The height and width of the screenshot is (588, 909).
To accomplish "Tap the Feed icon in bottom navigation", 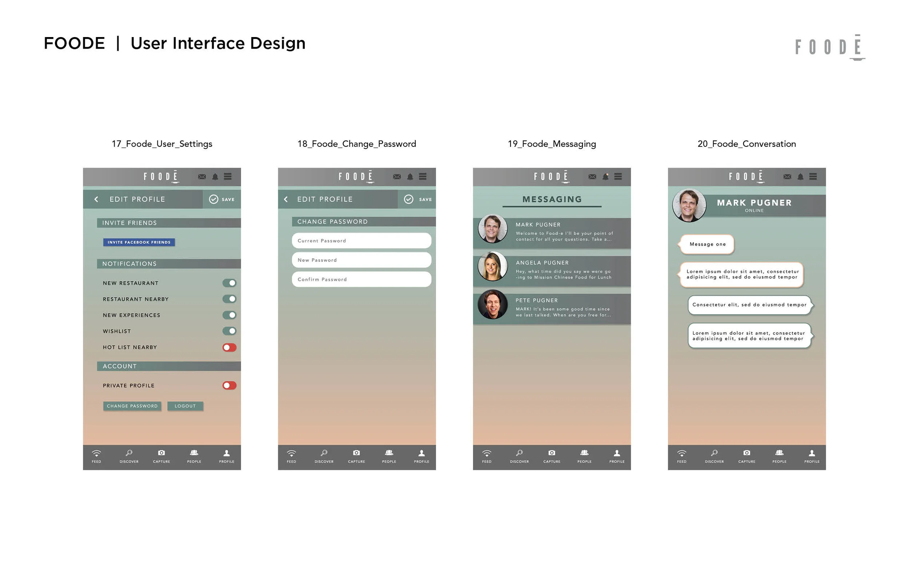I will [97, 456].
